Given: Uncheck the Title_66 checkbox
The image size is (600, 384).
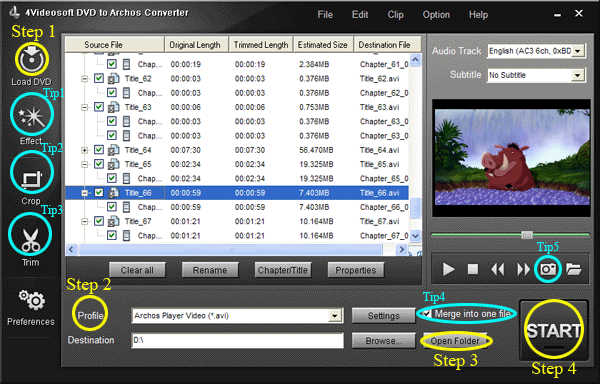Looking at the screenshot, I should point(99,193).
